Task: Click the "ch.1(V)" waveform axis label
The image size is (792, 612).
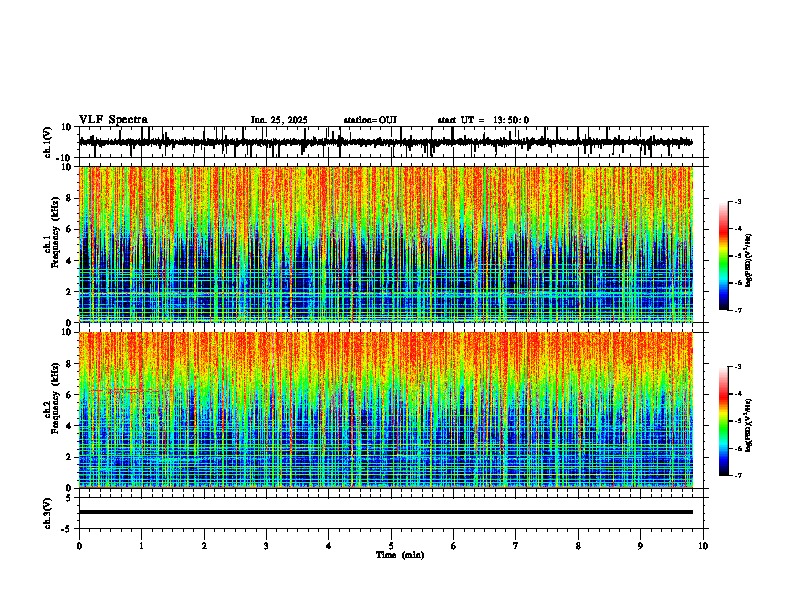Action: [x=48, y=142]
